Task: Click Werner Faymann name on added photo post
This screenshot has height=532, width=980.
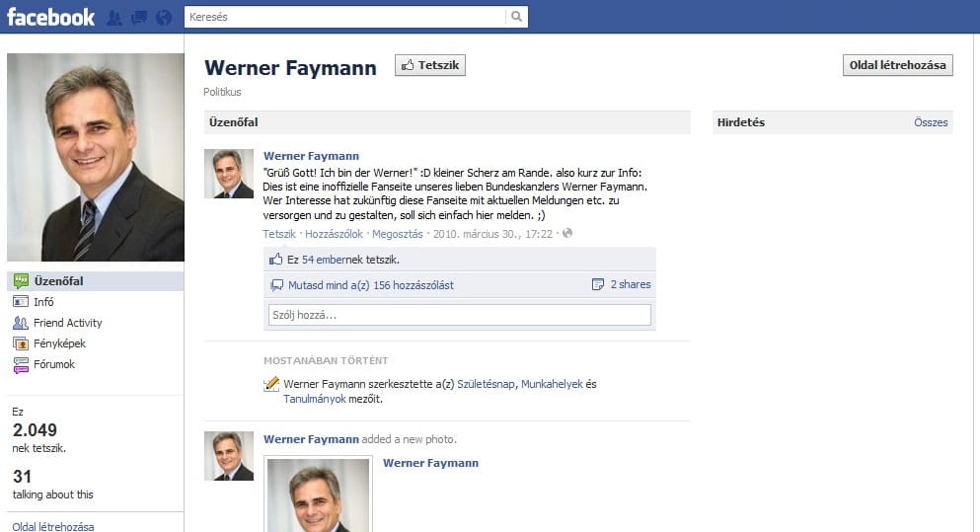Action: coord(311,439)
